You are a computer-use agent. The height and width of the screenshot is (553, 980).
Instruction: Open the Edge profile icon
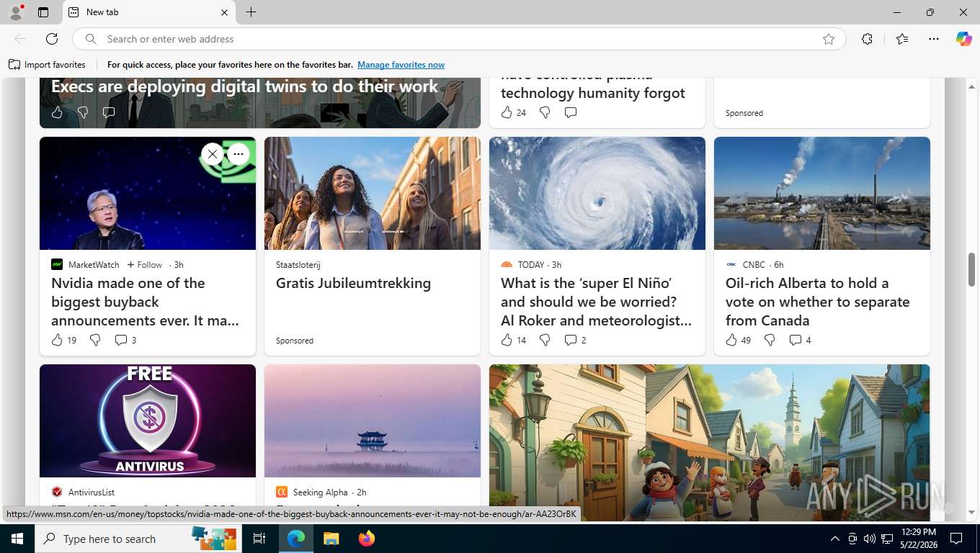[x=15, y=12]
